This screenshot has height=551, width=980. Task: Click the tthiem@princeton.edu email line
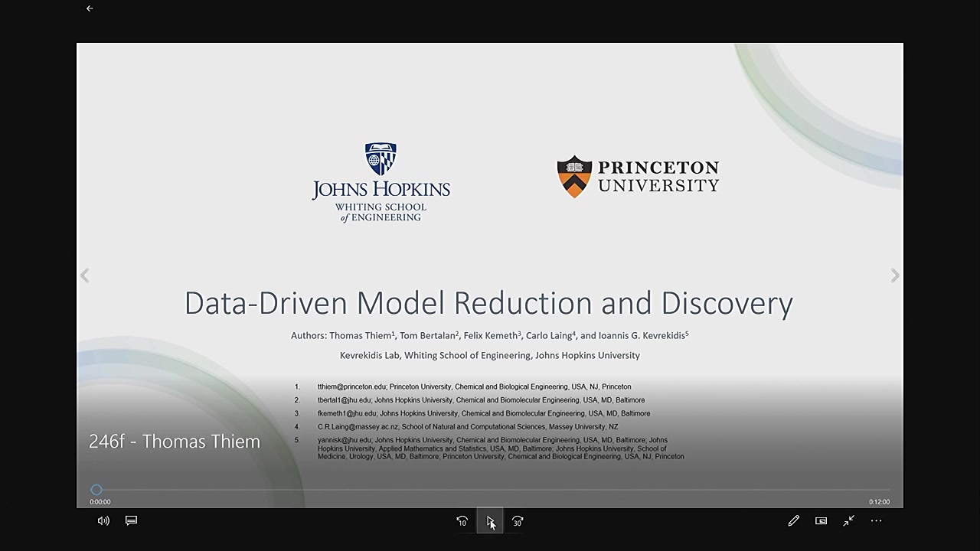pos(474,386)
